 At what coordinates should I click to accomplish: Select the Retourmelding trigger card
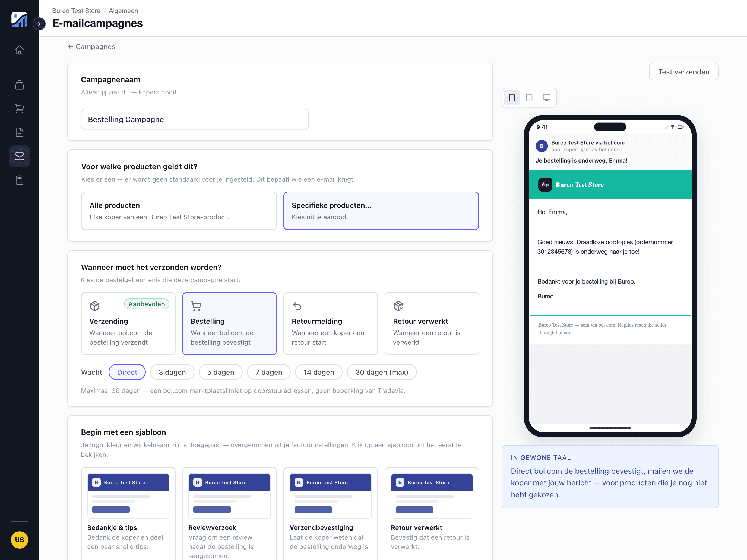[330, 323]
